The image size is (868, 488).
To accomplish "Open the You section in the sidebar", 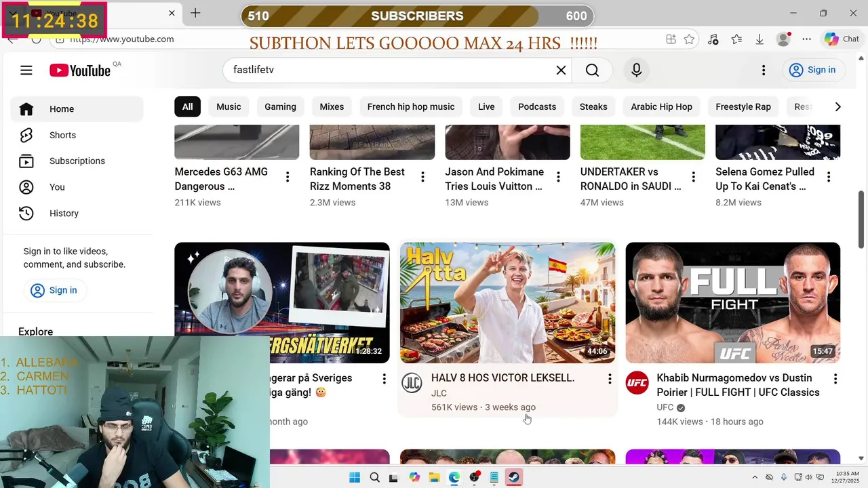I will pos(77,187).
